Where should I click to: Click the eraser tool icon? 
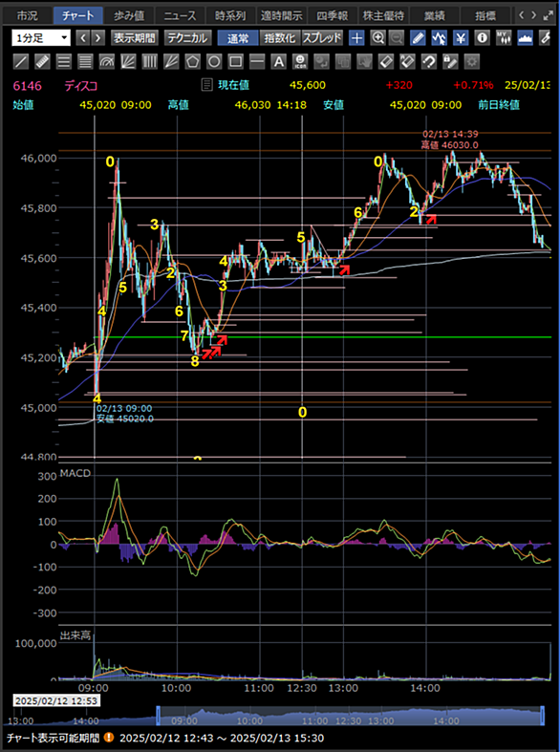(386, 61)
